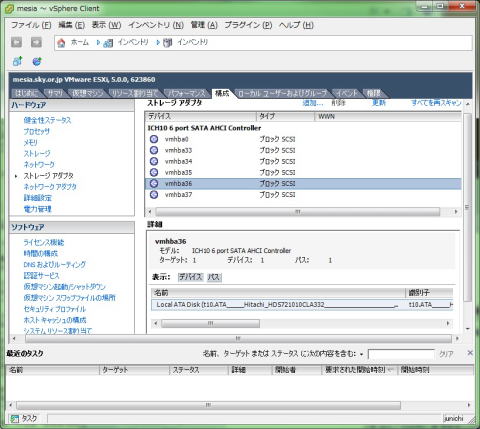Click the forward navigation arrow icon
This screenshot has width=480, height=429.
(36, 42)
